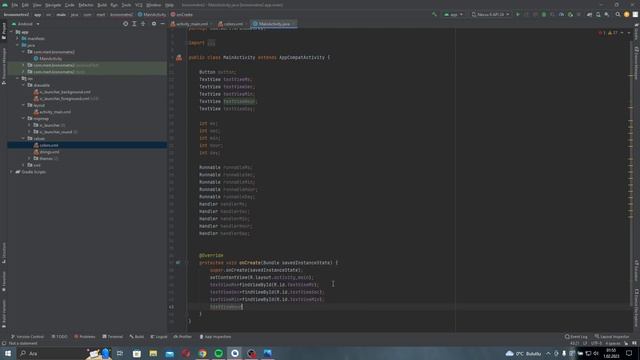Click the Search Everywhere magnifier icon

[x=618, y=14]
